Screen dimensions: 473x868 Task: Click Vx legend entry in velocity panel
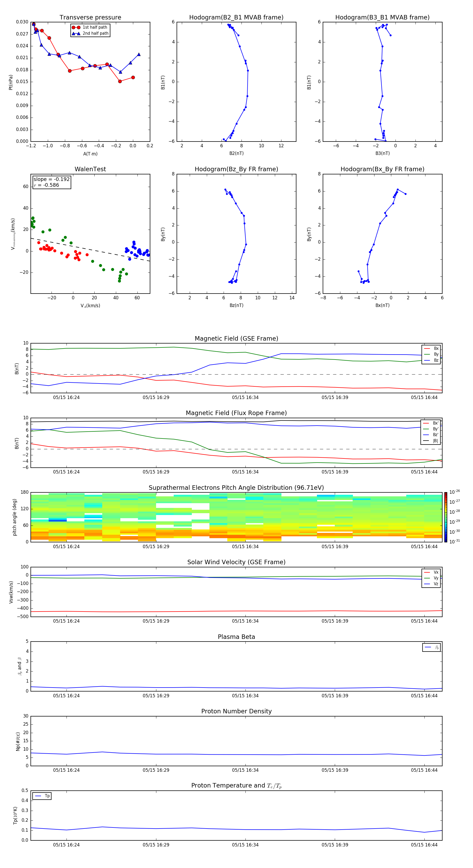tap(431, 573)
